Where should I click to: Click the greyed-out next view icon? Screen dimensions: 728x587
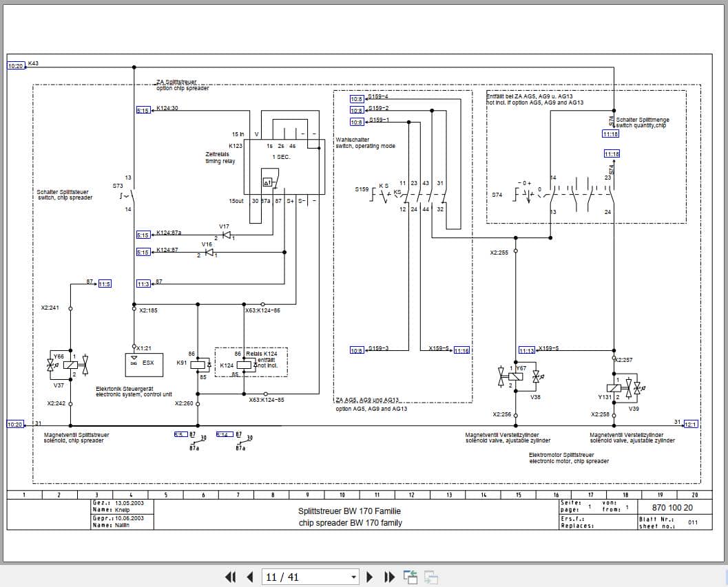point(431,577)
